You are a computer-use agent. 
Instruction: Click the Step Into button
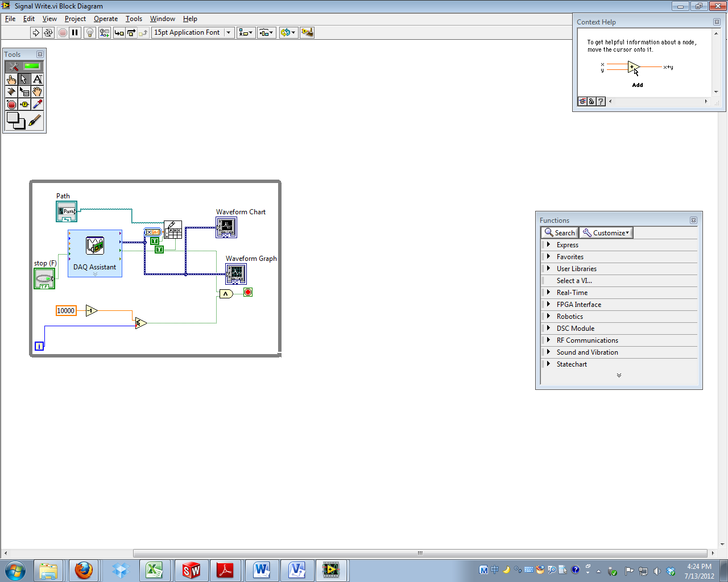(119, 32)
